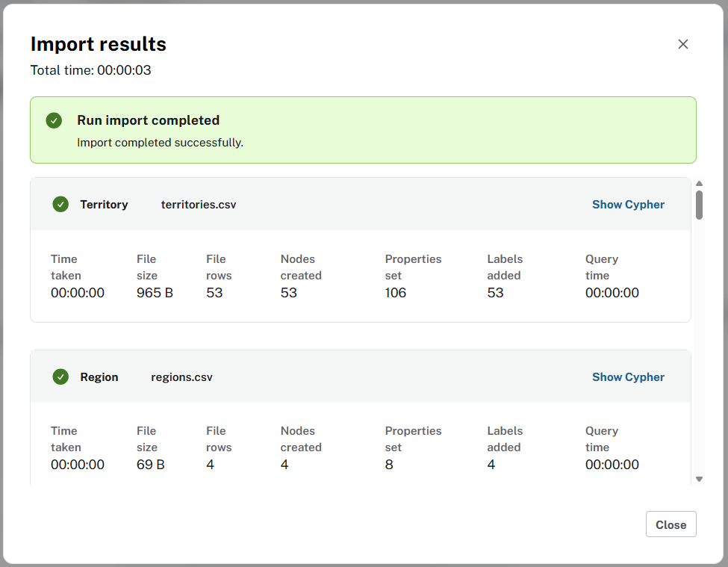
Task: Select the territories.csv file name
Action: [198, 204]
